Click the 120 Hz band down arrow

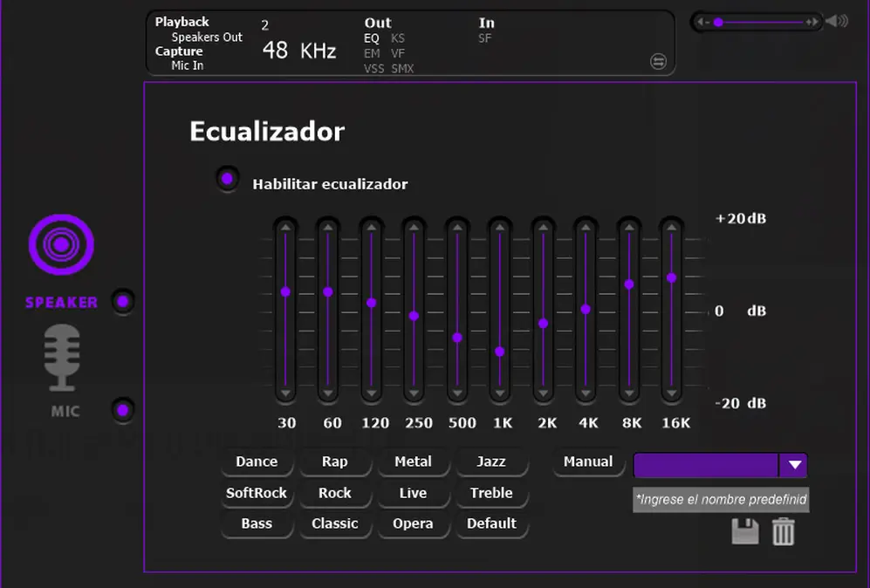click(371, 393)
